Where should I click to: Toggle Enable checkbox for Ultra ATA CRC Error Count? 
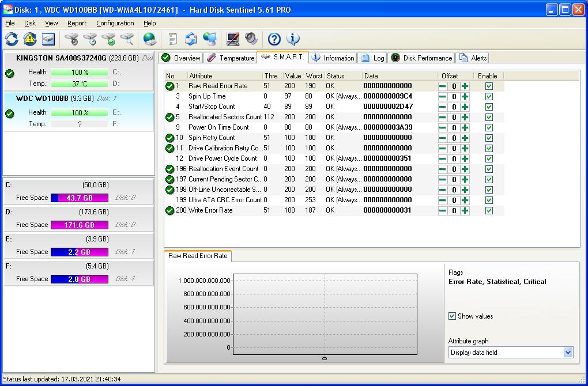489,200
